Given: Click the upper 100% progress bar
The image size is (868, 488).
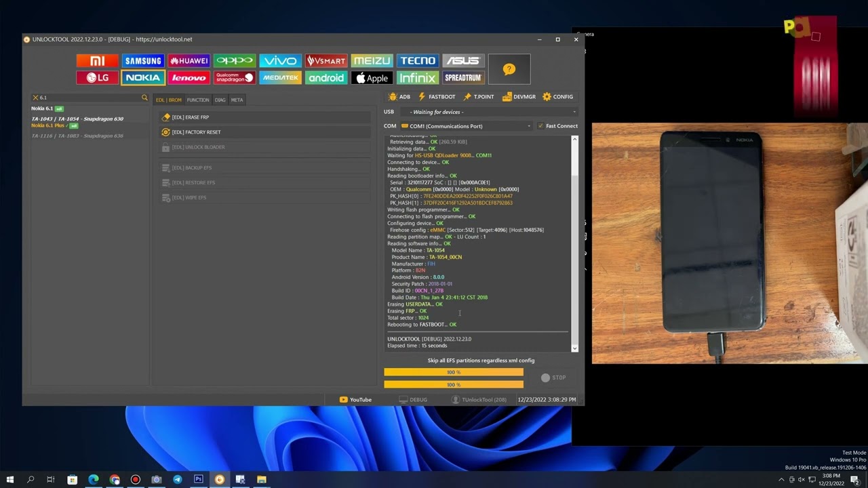Looking at the screenshot, I should tap(454, 372).
